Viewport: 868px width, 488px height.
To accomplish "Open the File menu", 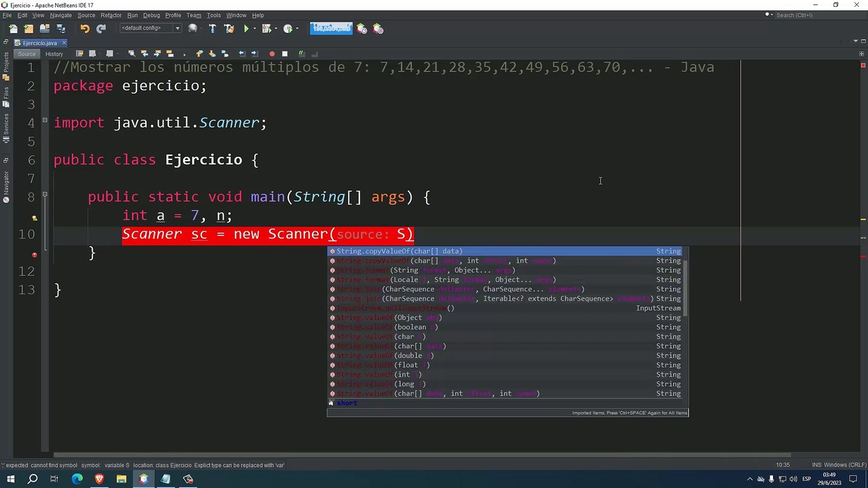I will pyautogui.click(x=7, y=15).
